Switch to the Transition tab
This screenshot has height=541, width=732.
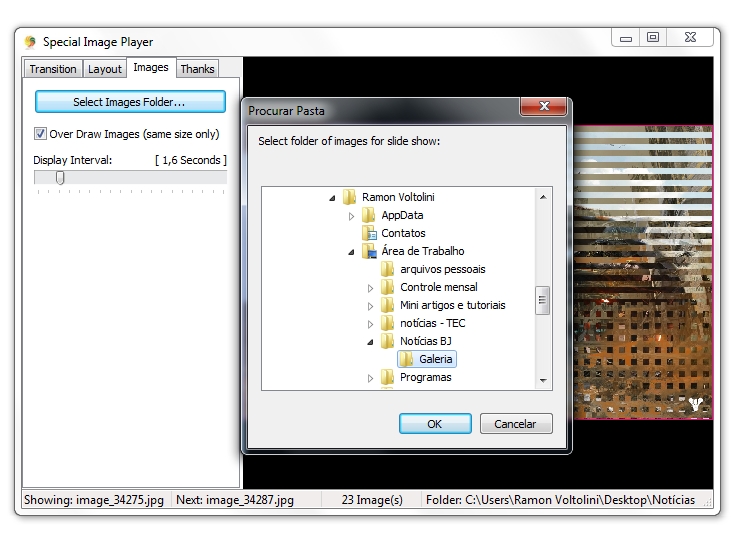point(53,69)
